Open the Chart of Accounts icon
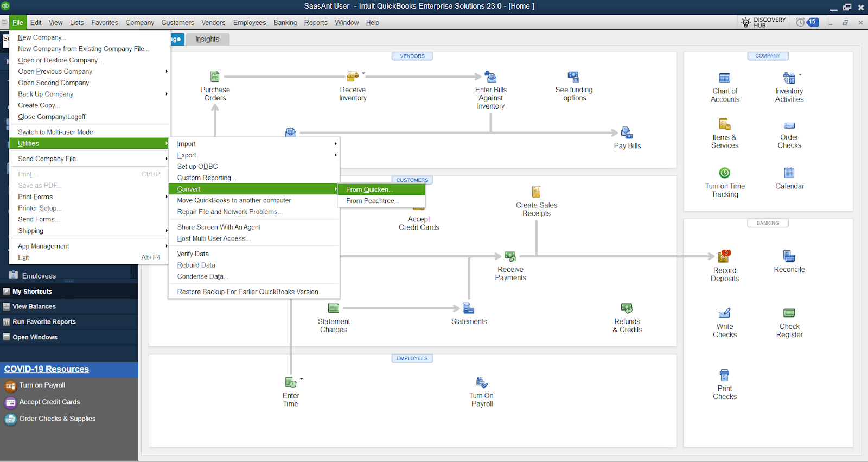Screen dimensions: 868x462 tap(725, 78)
